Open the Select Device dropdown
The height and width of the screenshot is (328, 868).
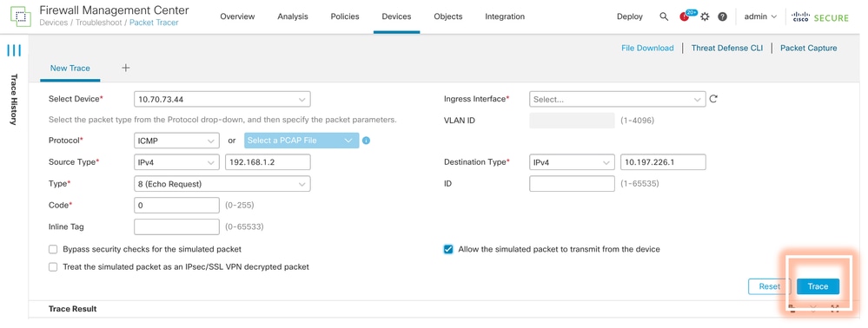pyautogui.click(x=222, y=99)
